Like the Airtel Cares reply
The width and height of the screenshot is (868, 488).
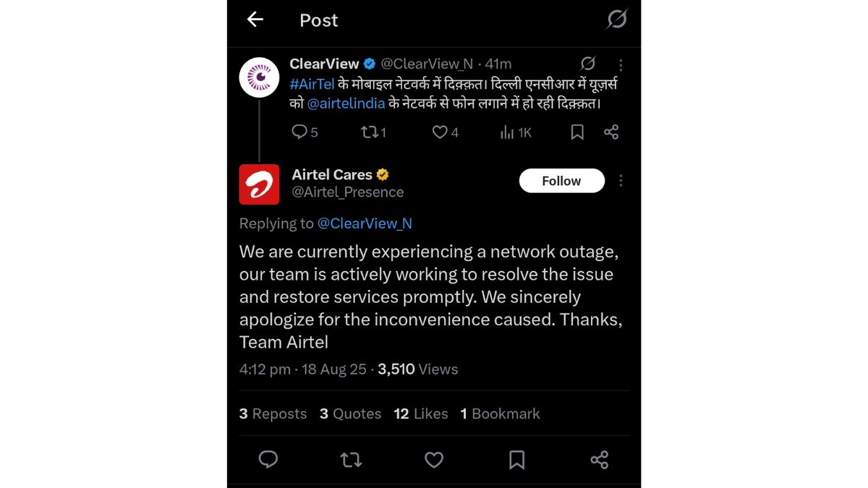point(434,460)
